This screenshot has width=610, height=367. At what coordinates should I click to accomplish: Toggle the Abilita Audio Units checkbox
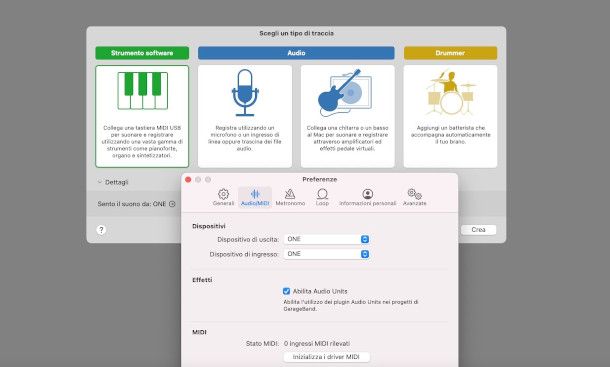click(x=286, y=291)
